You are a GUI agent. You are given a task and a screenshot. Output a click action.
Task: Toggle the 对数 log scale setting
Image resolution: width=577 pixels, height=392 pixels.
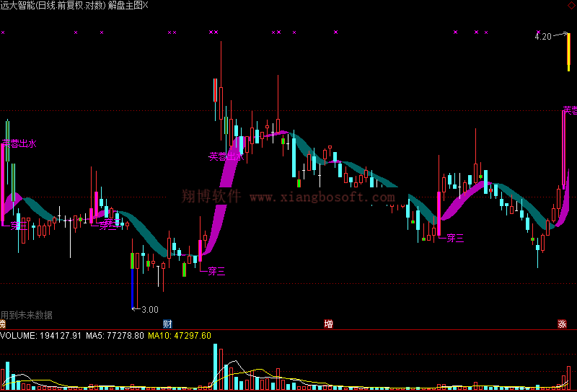[x=94, y=5]
